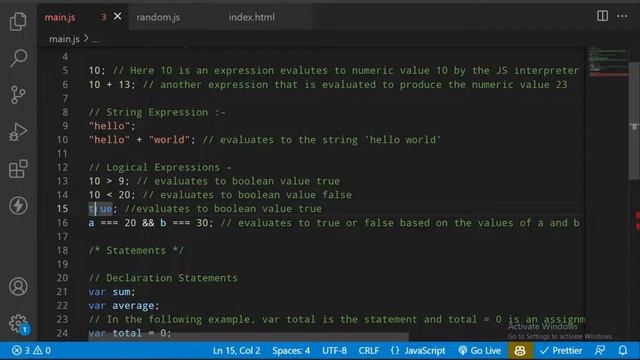Open the Source Control view
The height and width of the screenshot is (360, 640).
point(18,95)
